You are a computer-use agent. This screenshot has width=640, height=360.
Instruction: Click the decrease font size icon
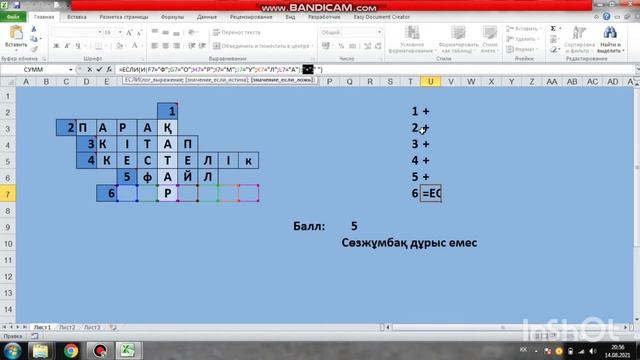click(139, 32)
